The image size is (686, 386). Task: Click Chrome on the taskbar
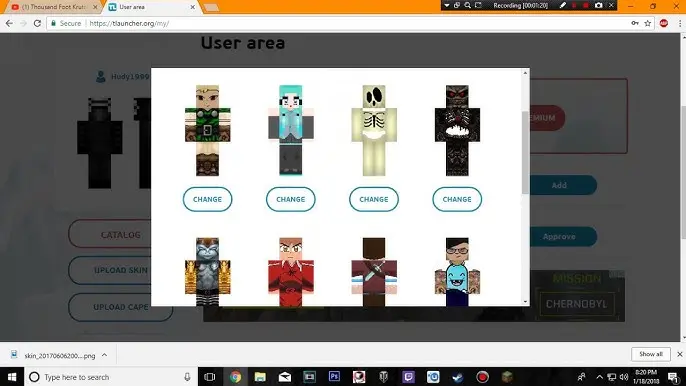coord(235,377)
